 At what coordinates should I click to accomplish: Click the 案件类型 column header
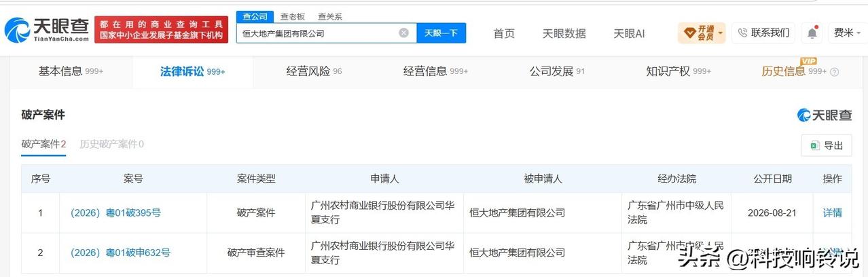(256, 179)
